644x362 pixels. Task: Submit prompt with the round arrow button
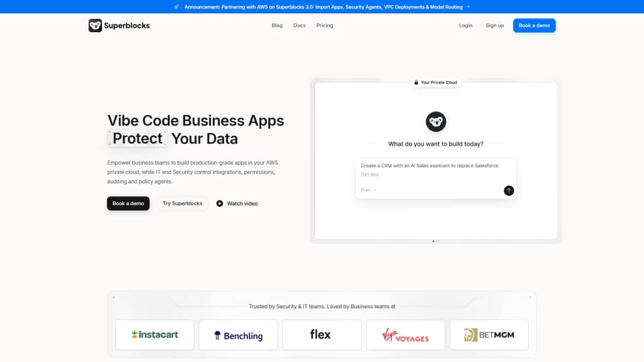click(x=509, y=190)
